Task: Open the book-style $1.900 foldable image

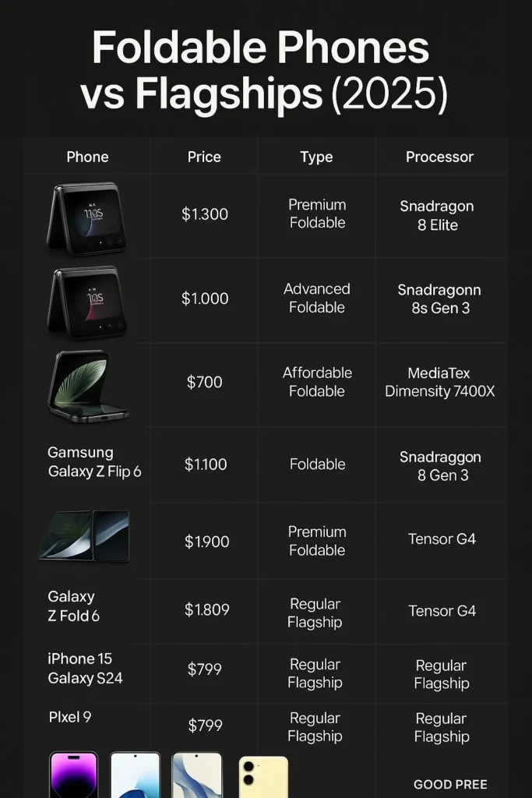Action: (84, 536)
